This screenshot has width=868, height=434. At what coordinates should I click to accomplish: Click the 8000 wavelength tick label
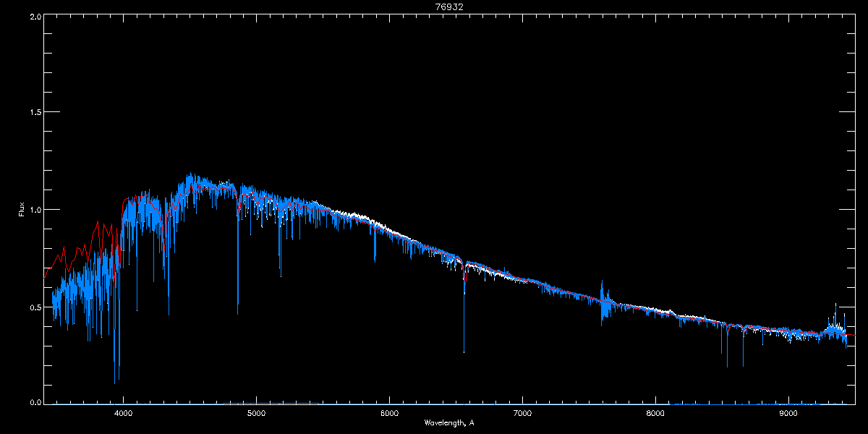tap(655, 414)
